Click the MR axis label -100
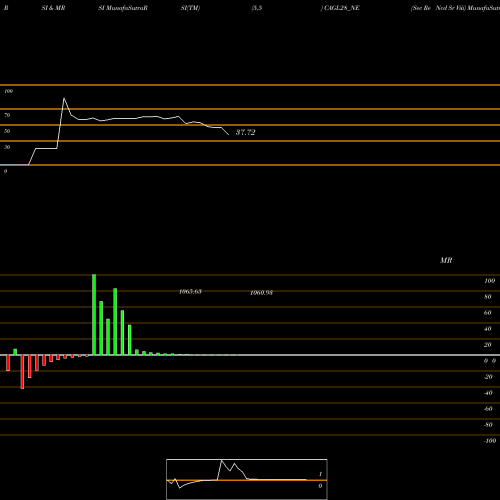Image resolution: width=500 pixels, height=500 pixels. (x=490, y=441)
